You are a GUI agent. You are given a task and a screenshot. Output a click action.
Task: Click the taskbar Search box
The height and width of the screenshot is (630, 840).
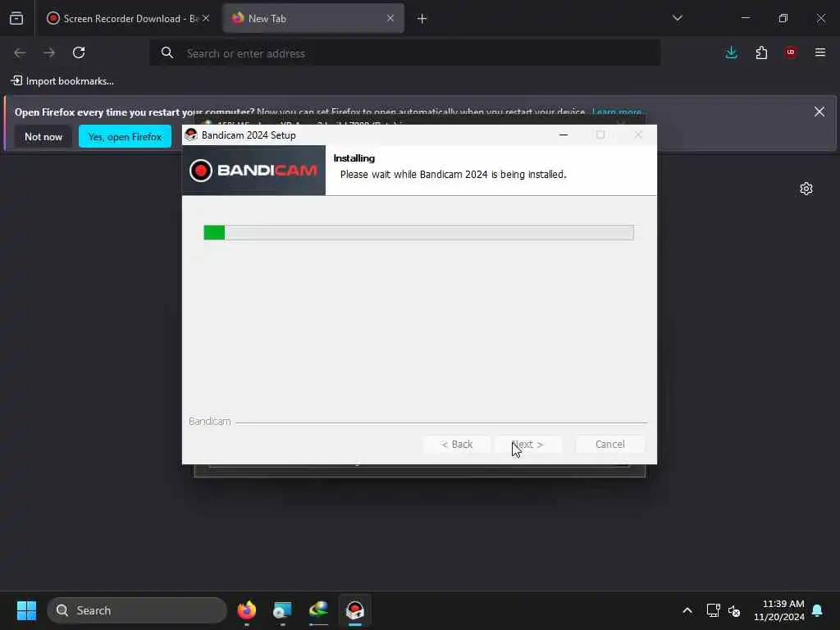[x=137, y=610]
